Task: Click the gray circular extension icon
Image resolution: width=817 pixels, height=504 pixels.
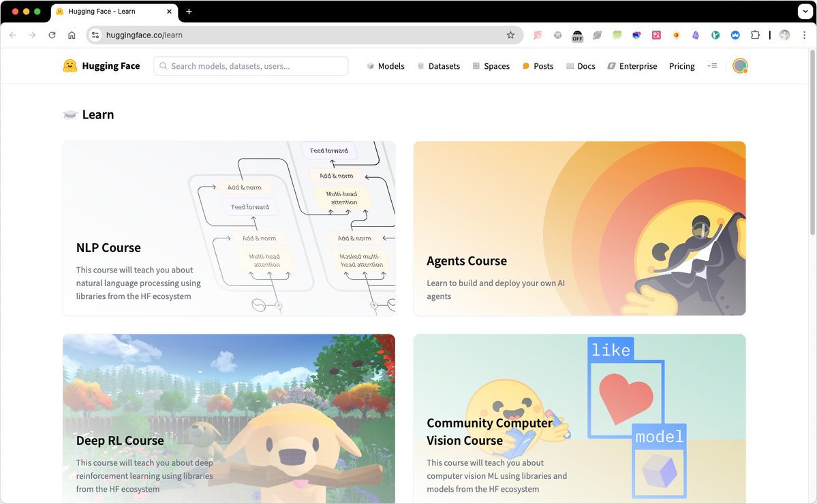Action: (557, 35)
